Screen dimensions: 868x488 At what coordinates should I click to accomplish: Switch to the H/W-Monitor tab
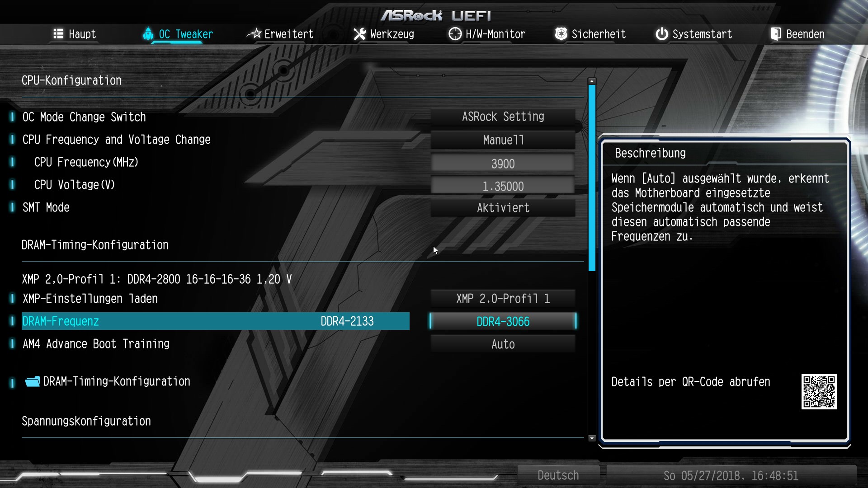[495, 34]
